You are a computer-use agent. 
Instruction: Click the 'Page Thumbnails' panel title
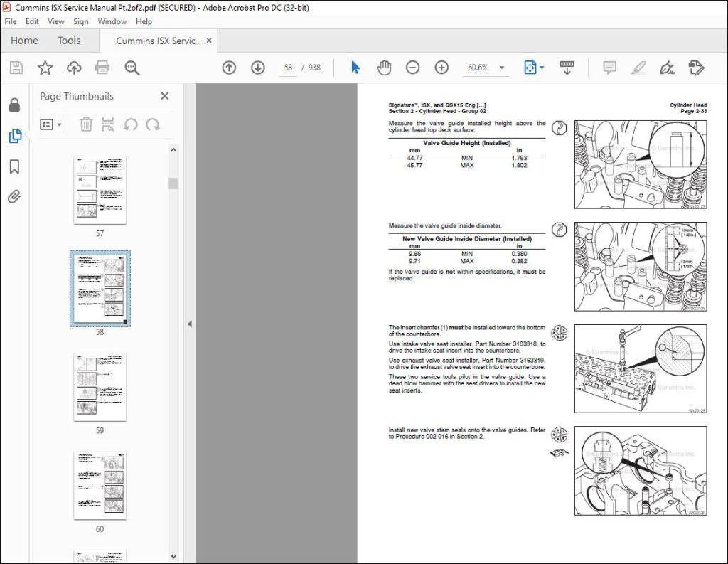pyautogui.click(x=77, y=96)
